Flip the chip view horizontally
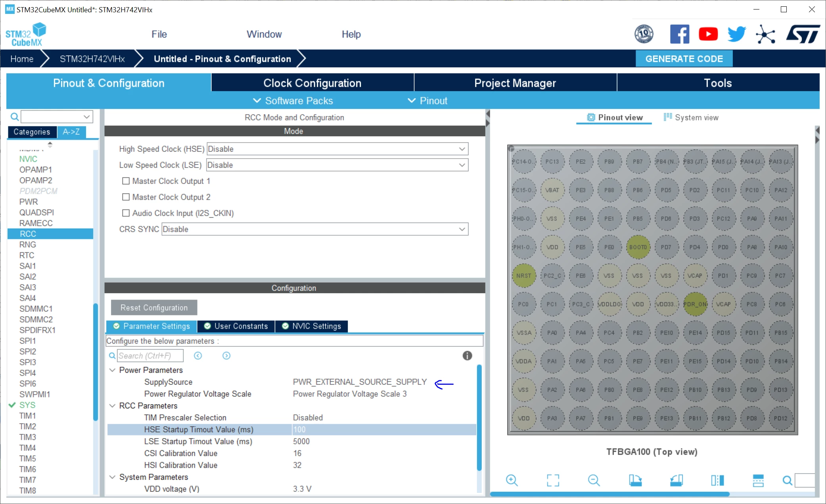 [717, 480]
